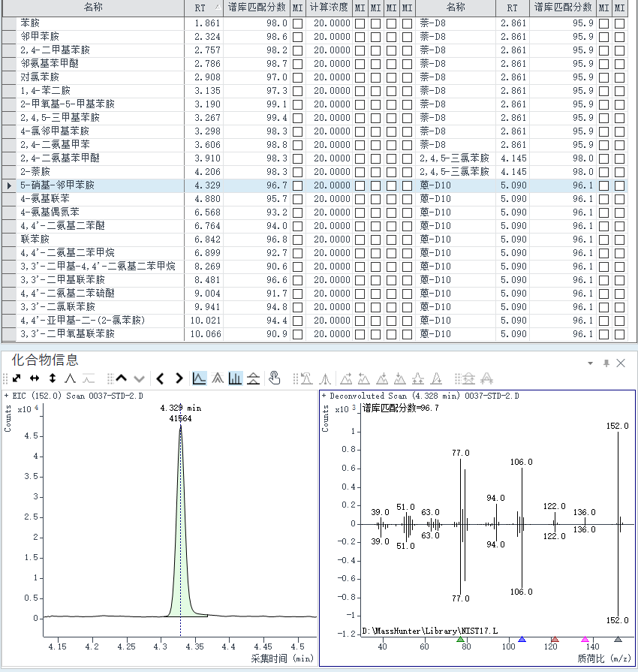Click the greyed stacked-peak strikethrough icon
638x672 pixels.
click(x=469, y=378)
